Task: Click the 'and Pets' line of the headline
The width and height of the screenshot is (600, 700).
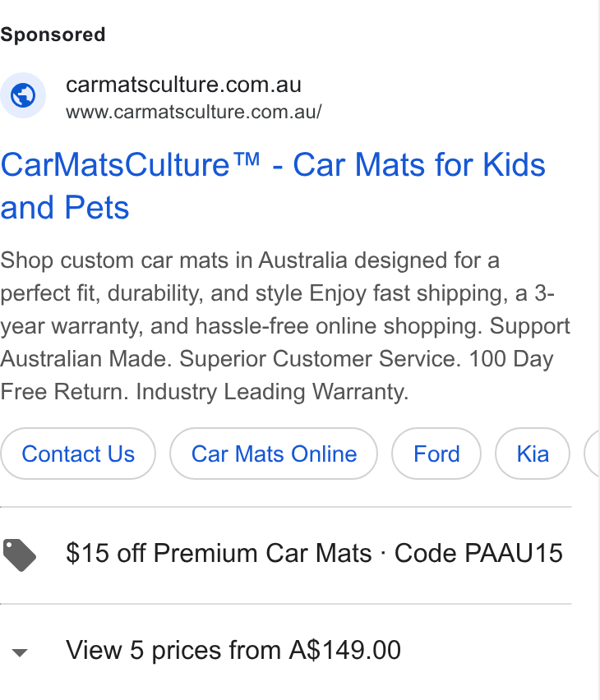Action: coord(65,208)
